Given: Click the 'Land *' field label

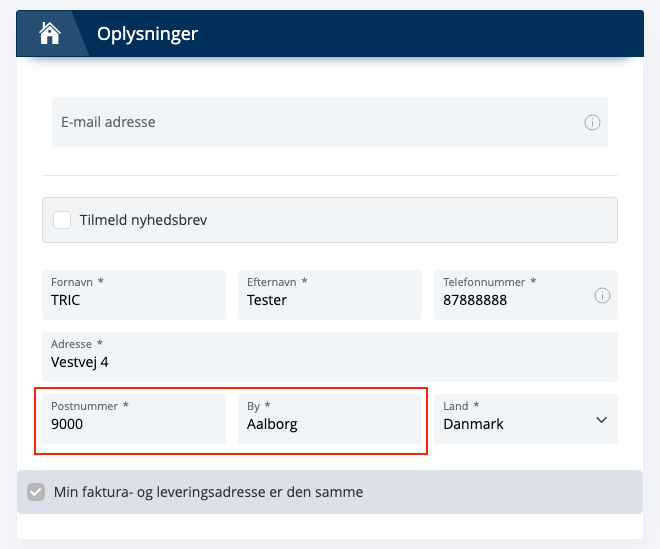Looking at the screenshot, I should tap(461, 407).
